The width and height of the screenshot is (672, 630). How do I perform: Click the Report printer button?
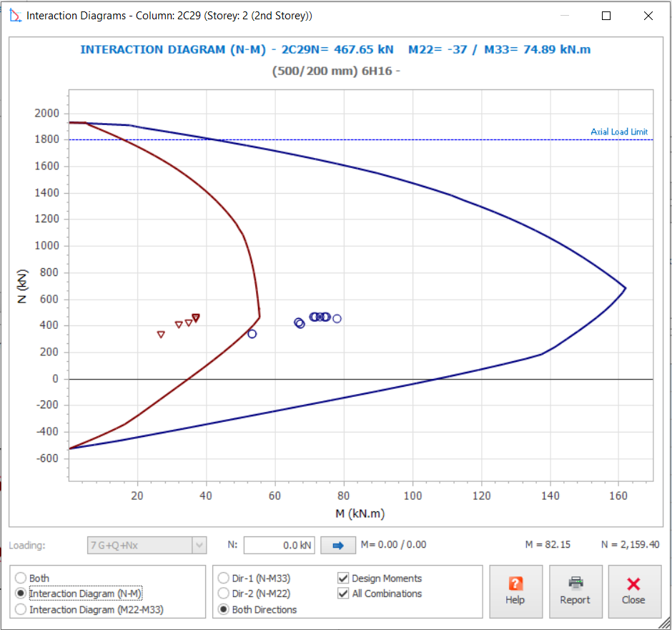[x=575, y=591]
